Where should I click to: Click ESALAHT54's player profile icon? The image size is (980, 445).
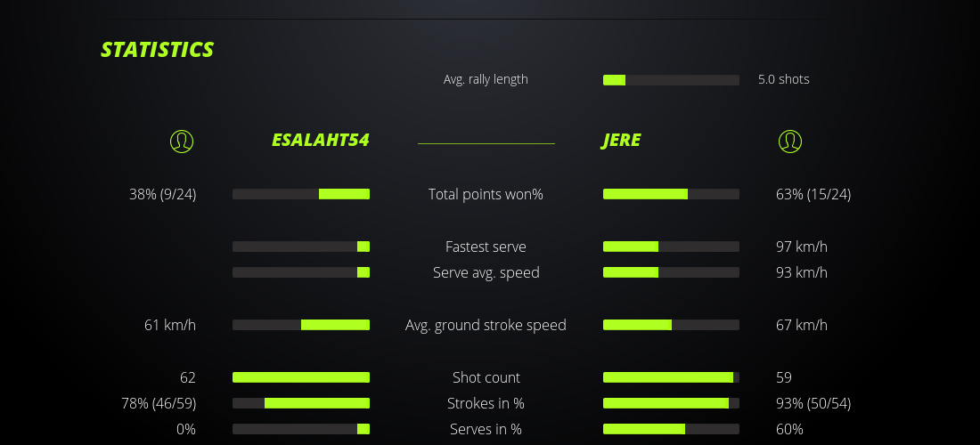point(182,141)
